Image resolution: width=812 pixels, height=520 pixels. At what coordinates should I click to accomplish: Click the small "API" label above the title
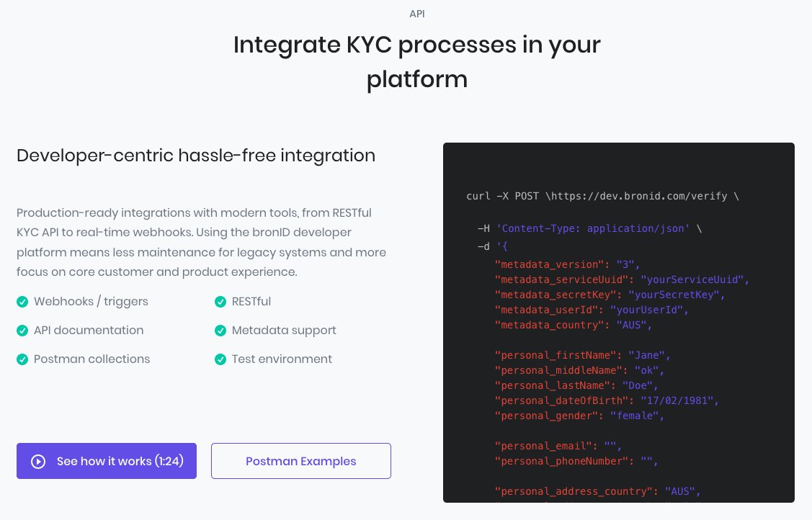click(417, 14)
